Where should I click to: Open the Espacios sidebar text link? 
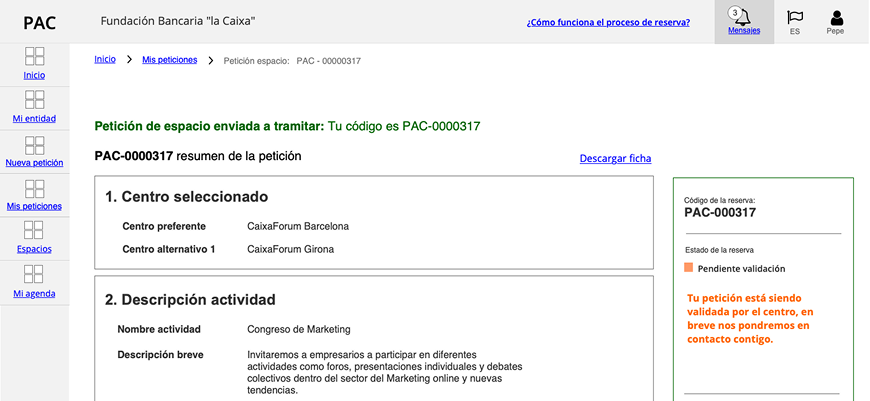tap(34, 249)
